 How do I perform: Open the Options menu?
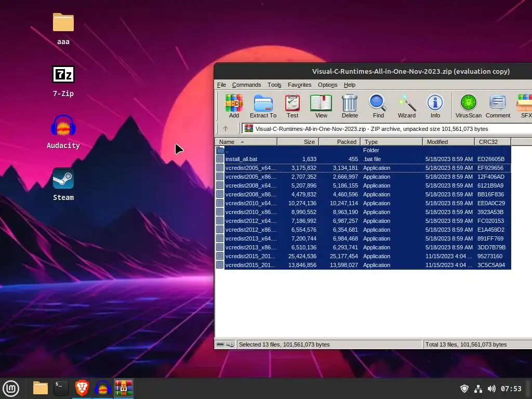[x=327, y=85]
